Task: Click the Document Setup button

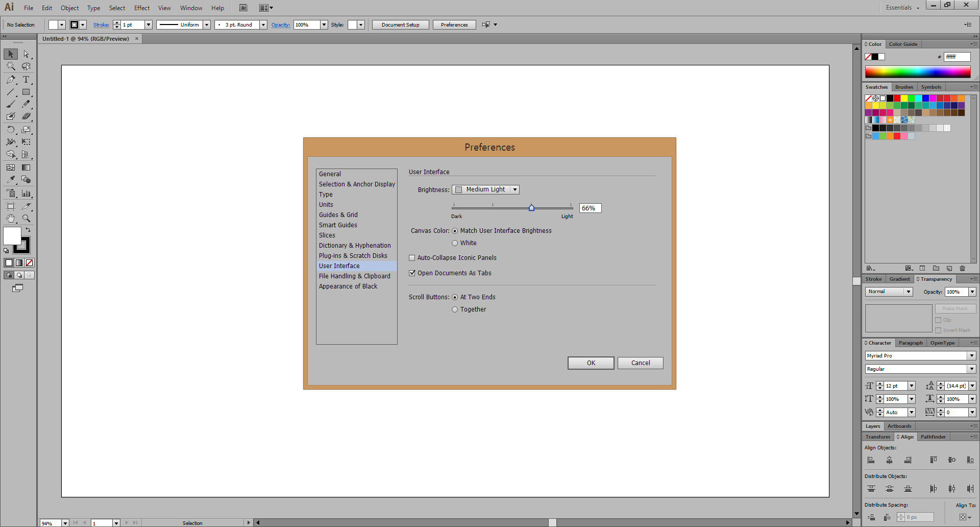Action: (401, 25)
